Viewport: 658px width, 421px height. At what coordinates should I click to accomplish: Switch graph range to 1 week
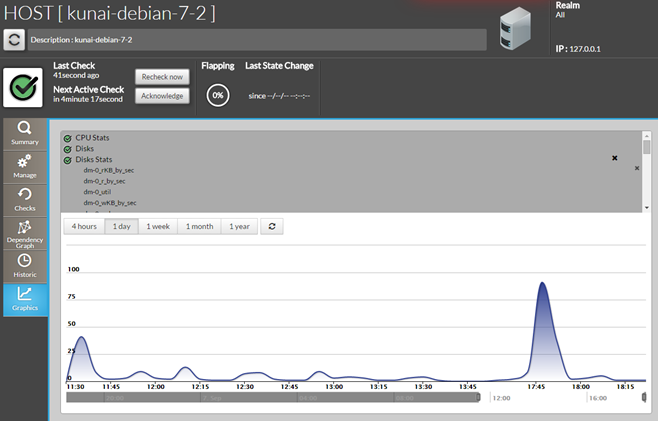[160, 226]
